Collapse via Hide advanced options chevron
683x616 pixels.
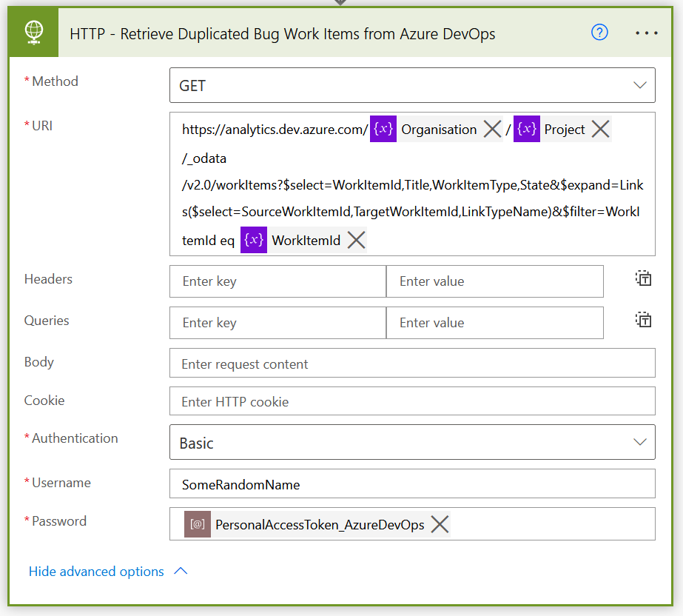181,571
